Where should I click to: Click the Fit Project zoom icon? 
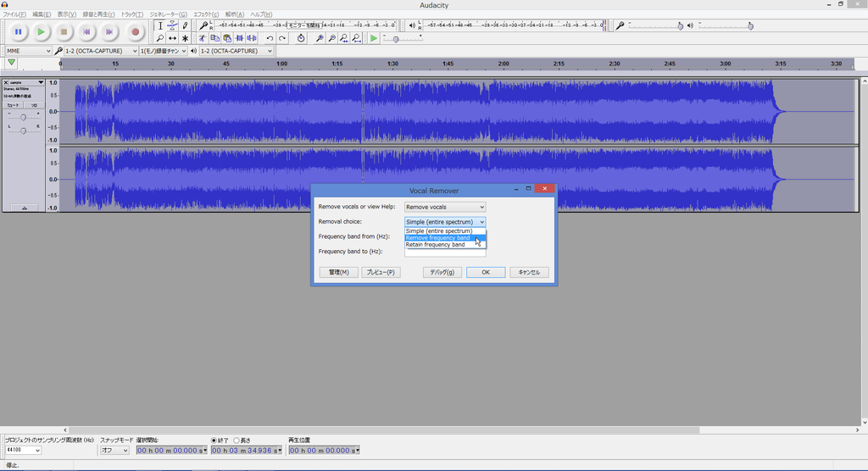(x=357, y=38)
